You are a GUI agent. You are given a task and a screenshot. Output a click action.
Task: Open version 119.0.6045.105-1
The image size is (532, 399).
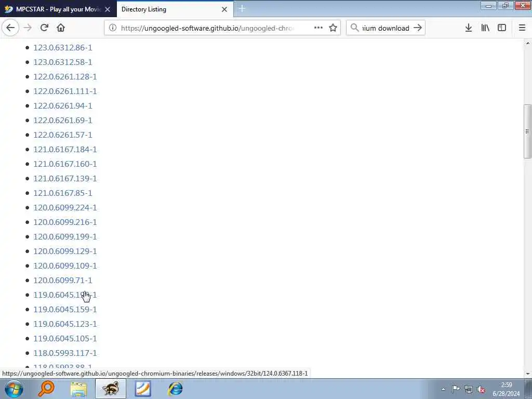pyautogui.click(x=65, y=339)
